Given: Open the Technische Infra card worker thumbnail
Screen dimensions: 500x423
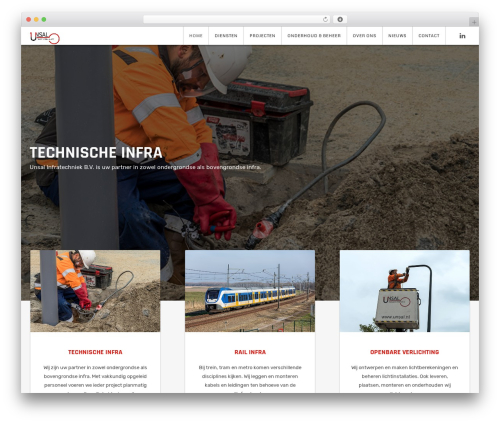Looking at the screenshot, I should point(95,291).
